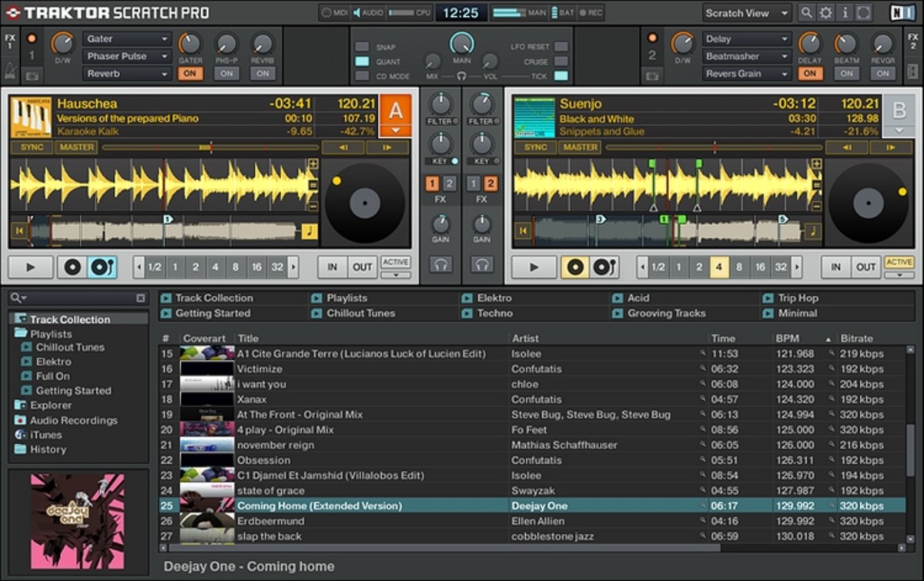Select iTunes in browser tree
This screenshot has height=581, width=924.
(45, 435)
